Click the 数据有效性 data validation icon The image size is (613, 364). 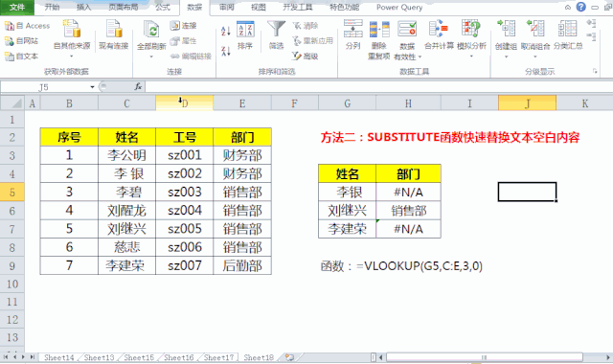[x=407, y=30]
